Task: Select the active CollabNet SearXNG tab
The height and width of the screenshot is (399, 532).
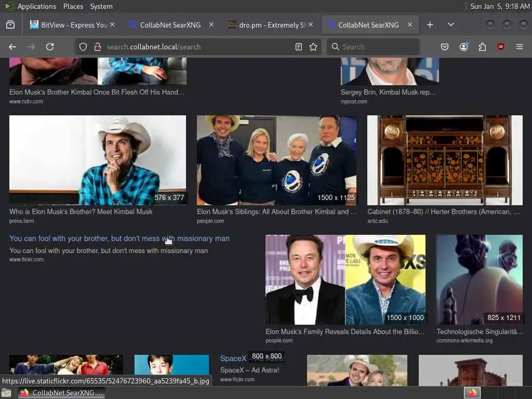Action: (x=370, y=25)
